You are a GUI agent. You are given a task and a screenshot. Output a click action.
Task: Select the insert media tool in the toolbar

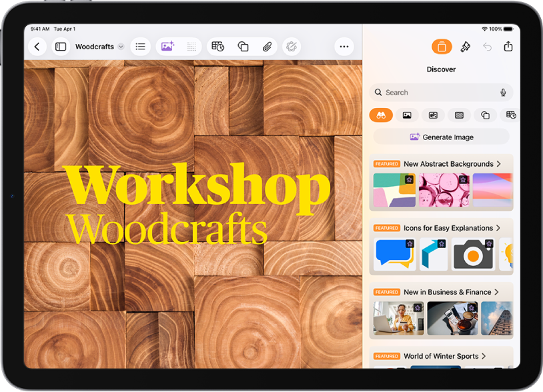(x=167, y=47)
